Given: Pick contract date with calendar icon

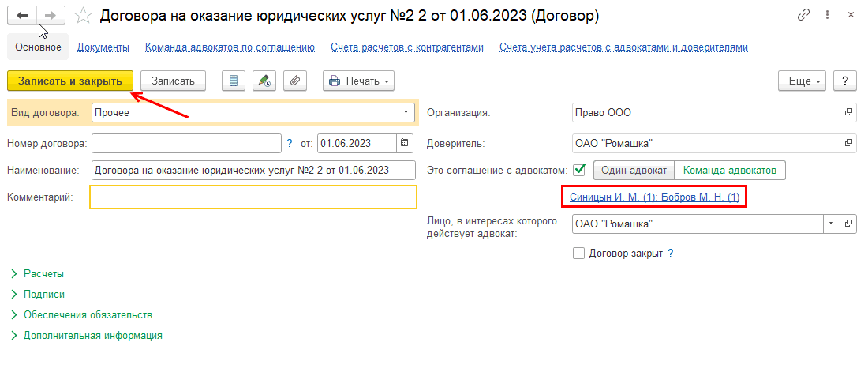Looking at the screenshot, I should (x=405, y=143).
